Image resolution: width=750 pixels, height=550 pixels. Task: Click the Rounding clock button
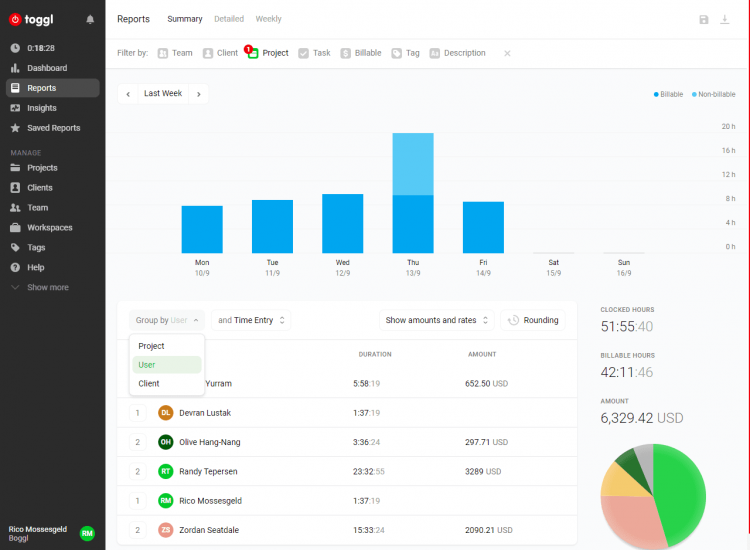pyautogui.click(x=533, y=320)
